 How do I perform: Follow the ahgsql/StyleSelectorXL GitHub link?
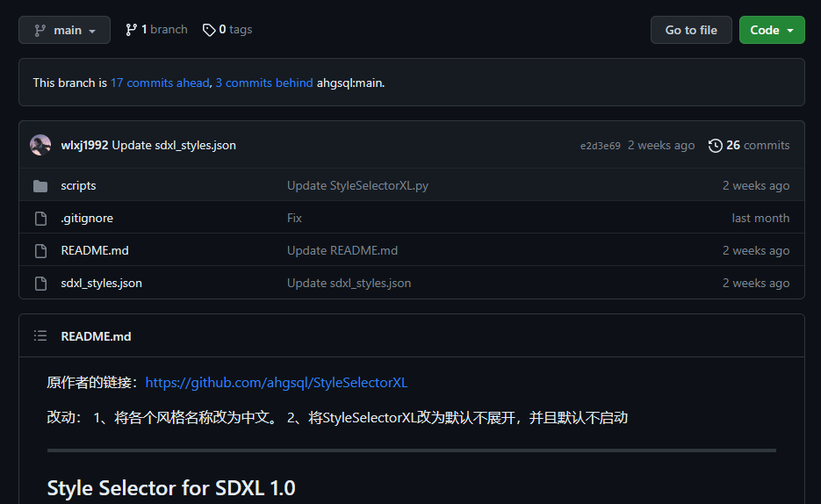coord(276,383)
